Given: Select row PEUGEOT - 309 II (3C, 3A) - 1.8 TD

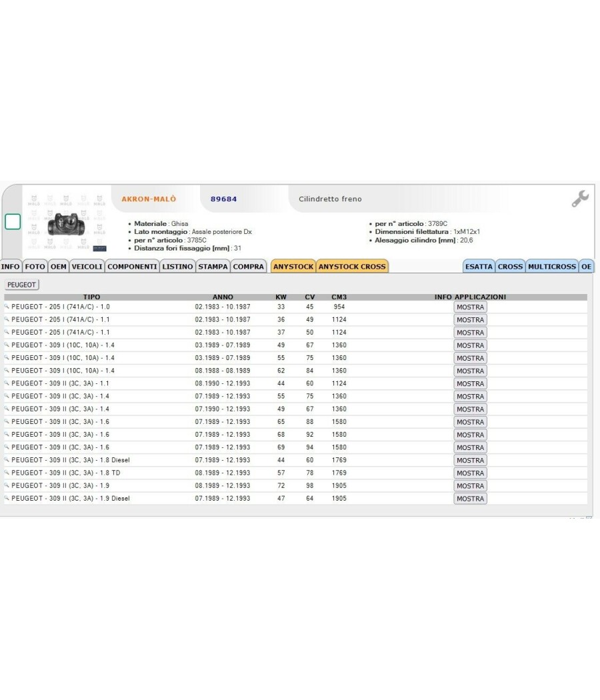Looking at the screenshot, I should tap(295, 473).
